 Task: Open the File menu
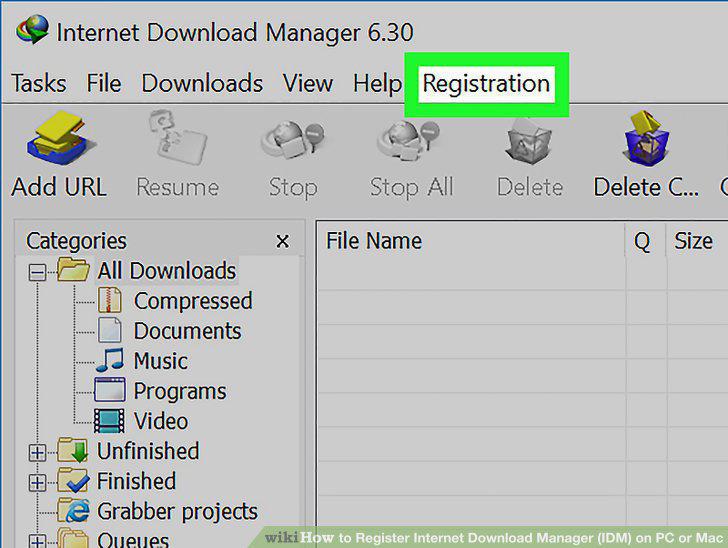click(x=104, y=84)
